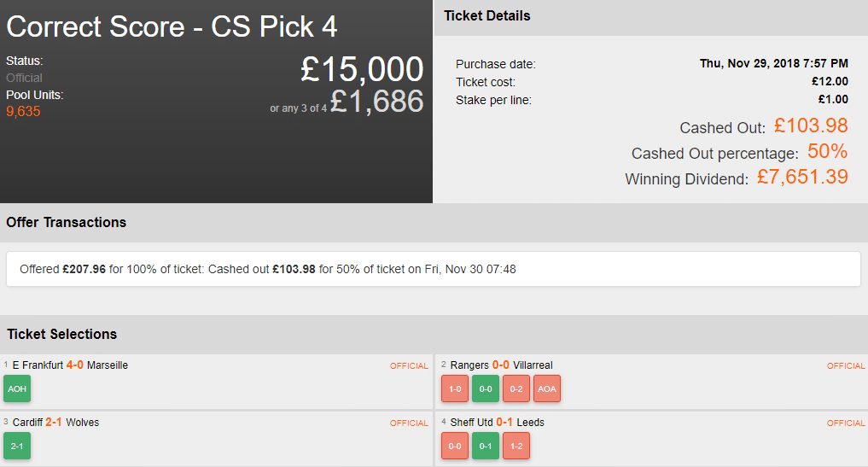Click the £15,000 pool prize amount

pyautogui.click(x=362, y=69)
